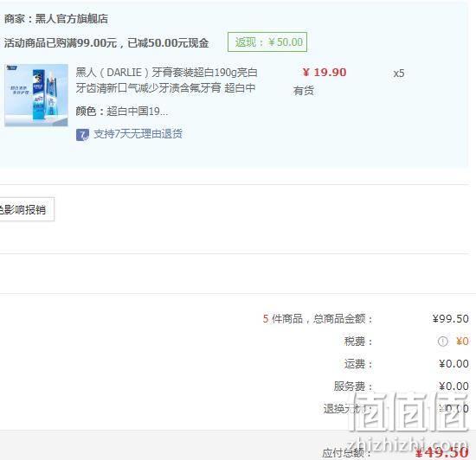
Task: Click the 返现 ¥50.00 cashback tag
Action: pos(267,42)
